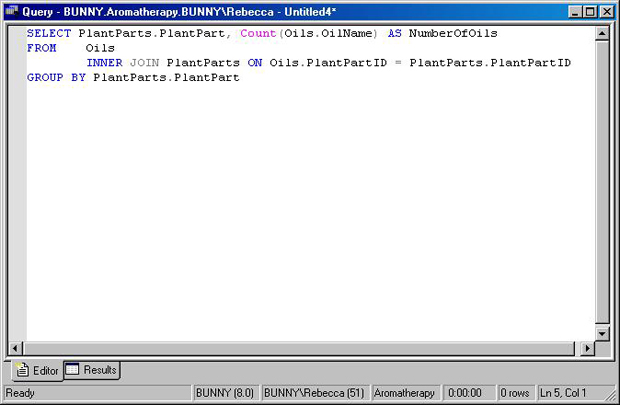
Task: Click the window title bar text
Action: click(179, 12)
